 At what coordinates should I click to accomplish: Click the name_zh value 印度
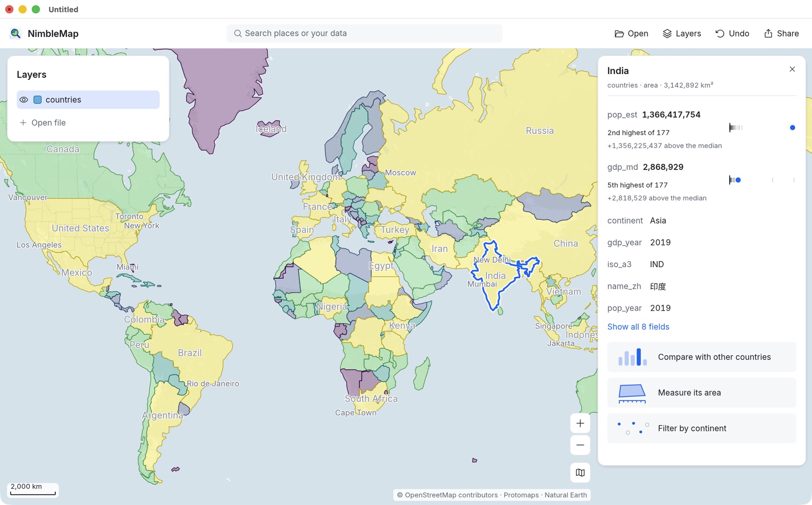(x=658, y=286)
